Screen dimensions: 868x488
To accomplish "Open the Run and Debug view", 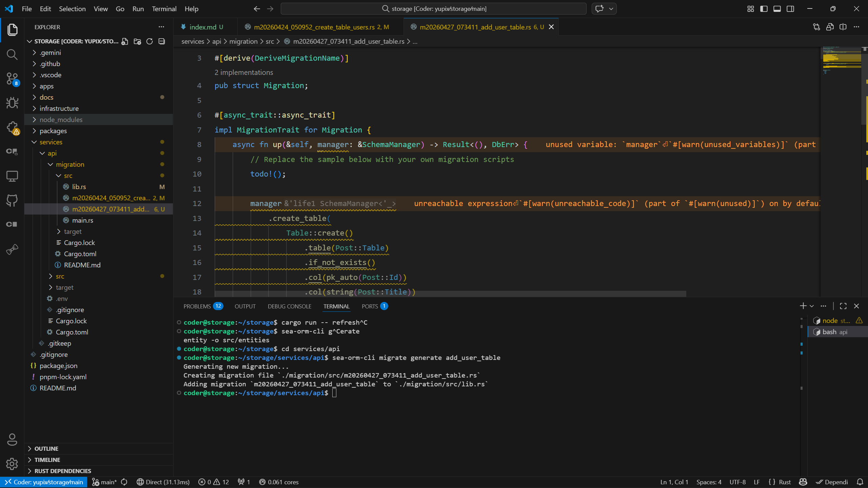I will (x=12, y=103).
